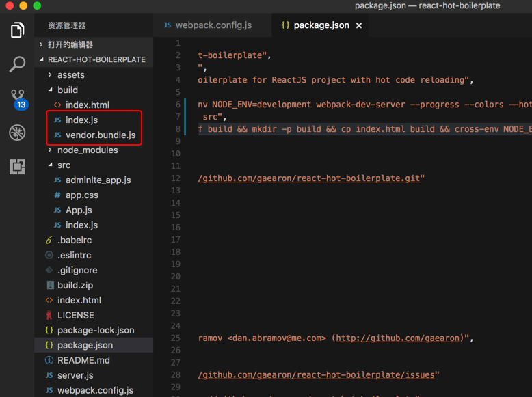Open the .eslintrc file
532x397 pixels.
[94, 255]
